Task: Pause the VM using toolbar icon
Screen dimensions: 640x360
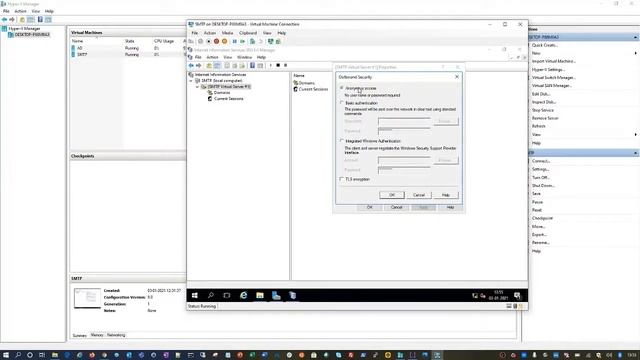Action: point(234,42)
